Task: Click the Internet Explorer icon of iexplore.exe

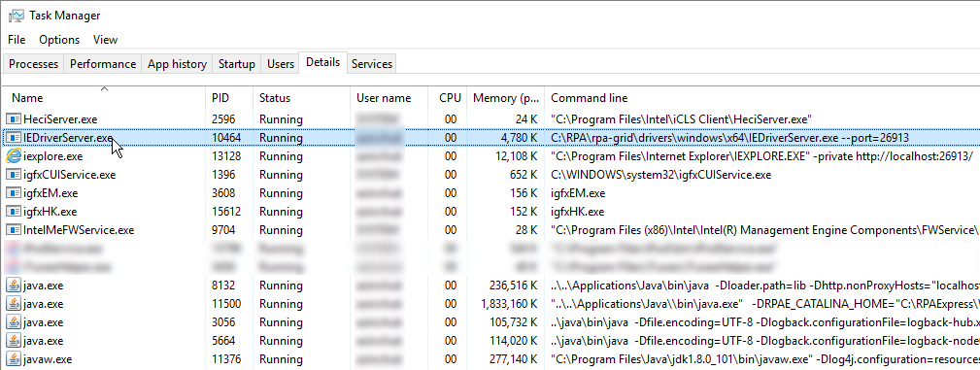Action: pos(14,155)
